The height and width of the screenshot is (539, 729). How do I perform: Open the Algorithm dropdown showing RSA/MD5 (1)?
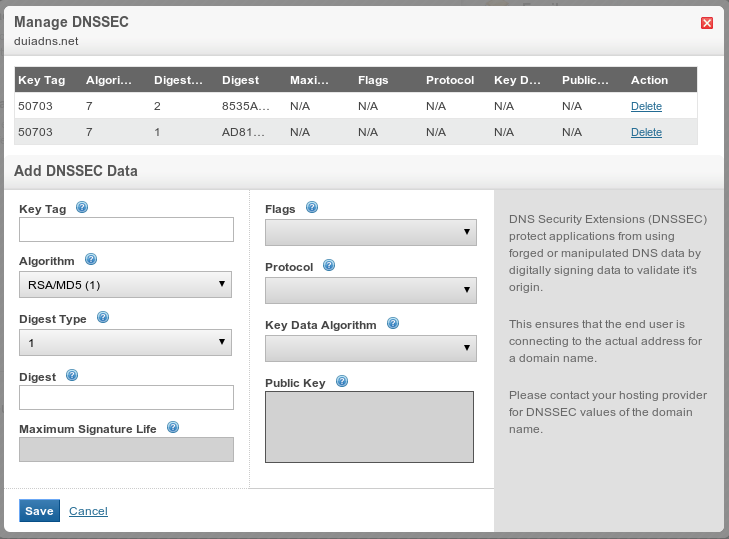[126, 285]
